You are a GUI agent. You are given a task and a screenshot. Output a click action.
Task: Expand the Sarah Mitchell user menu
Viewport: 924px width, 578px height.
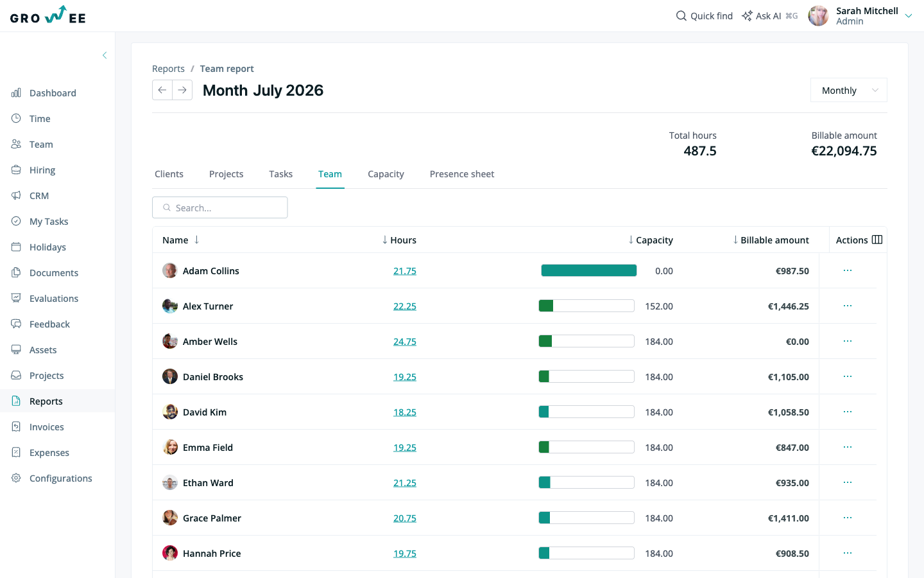[908, 16]
